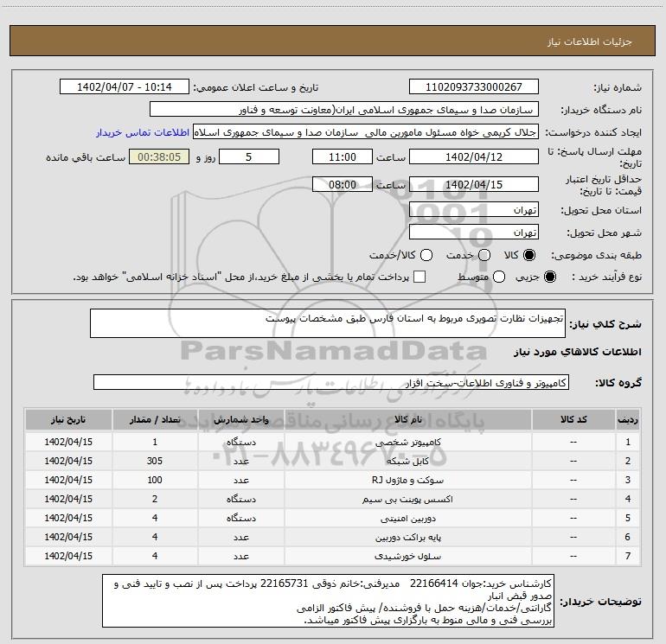Select the کالا radio button

click(x=529, y=255)
